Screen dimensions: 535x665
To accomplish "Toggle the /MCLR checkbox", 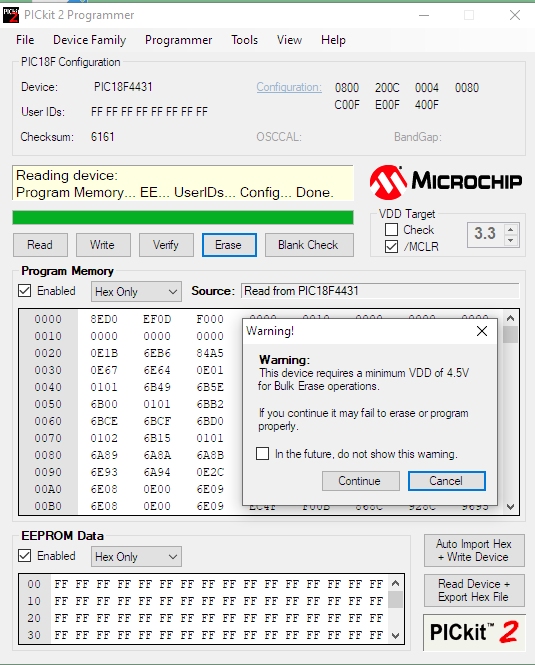I will [391, 246].
